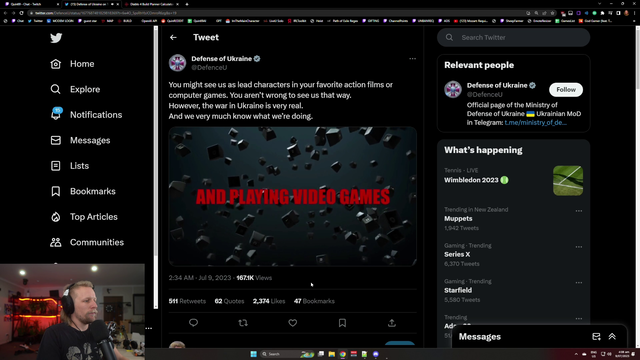
Task: Open the Defense of Ukraine tweet author name
Action: coord(222,58)
